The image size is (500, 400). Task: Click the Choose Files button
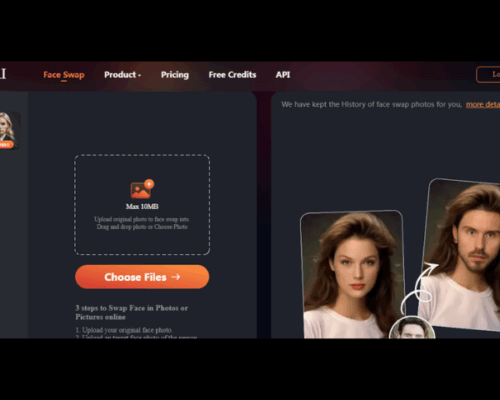coord(142,277)
